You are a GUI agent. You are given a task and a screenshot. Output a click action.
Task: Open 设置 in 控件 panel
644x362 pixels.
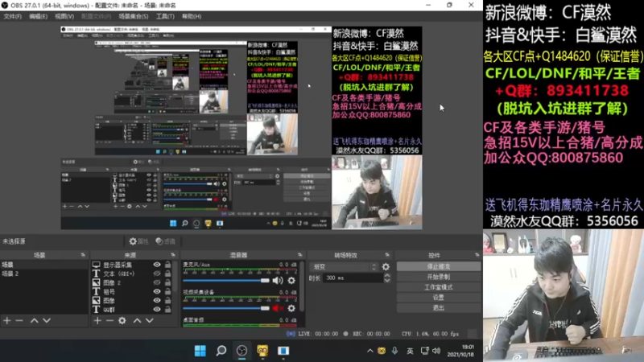[x=439, y=298]
